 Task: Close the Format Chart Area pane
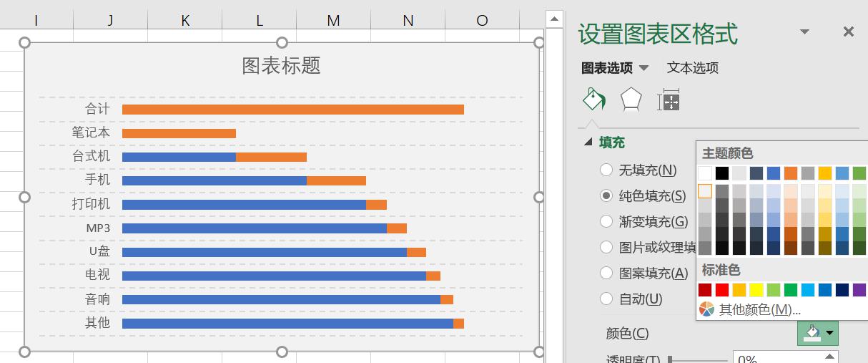coord(849,32)
